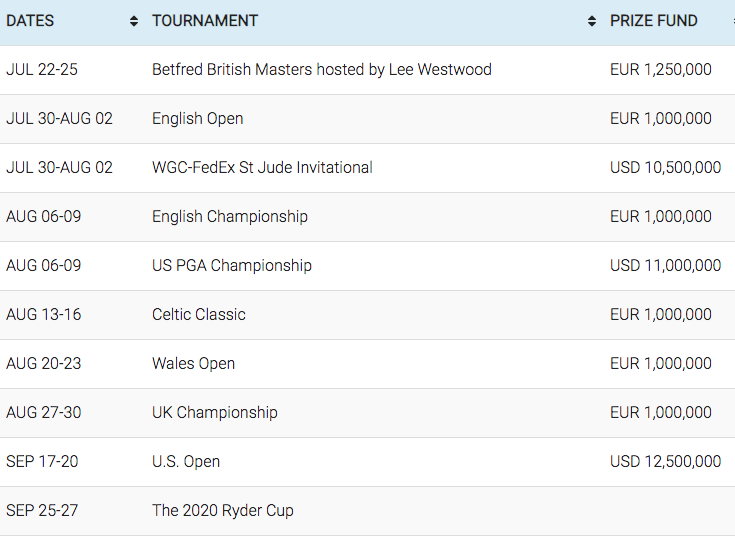The image size is (735, 538).
Task: Select the SEP 17-20 date cell
Action: [42, 462]
